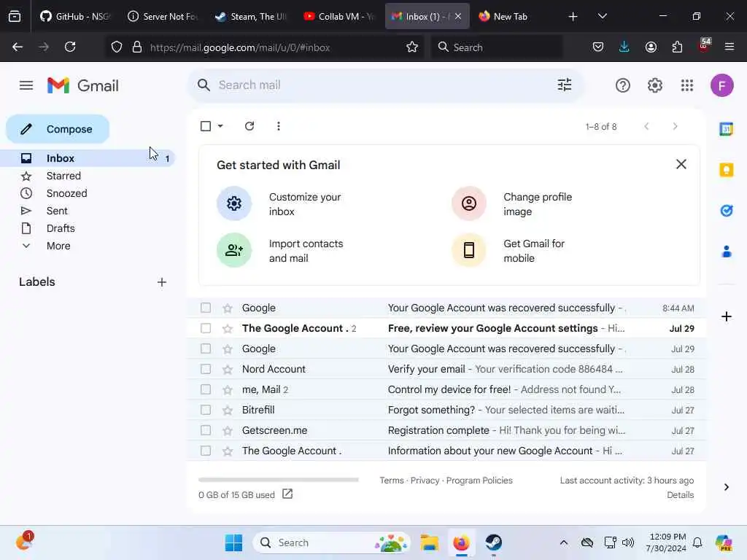Click the Gmail logo
747x560 pixels.
(83, 86)
